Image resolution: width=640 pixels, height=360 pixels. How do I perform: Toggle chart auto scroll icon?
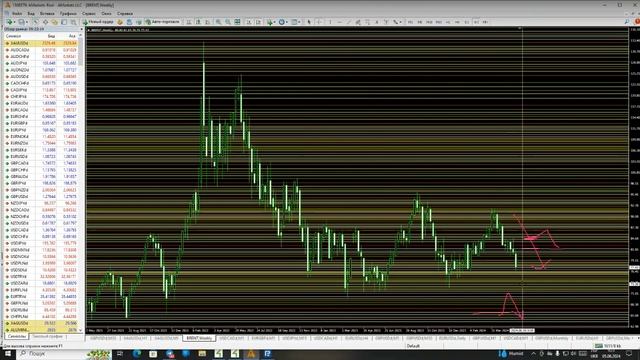click(x=249, y=22)
